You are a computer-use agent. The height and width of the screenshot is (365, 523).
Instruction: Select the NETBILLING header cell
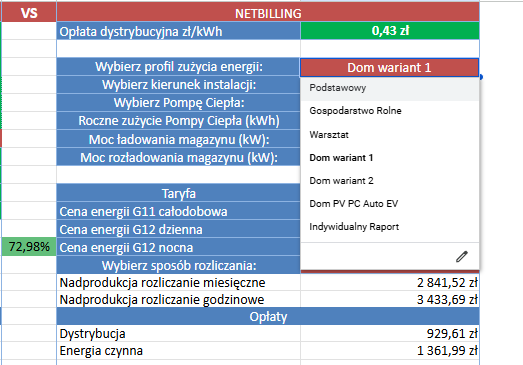coord(268,13)
